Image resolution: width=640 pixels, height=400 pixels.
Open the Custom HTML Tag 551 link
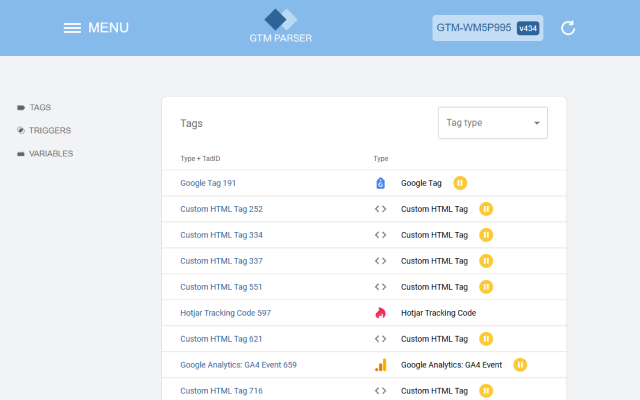click(221, 287)
